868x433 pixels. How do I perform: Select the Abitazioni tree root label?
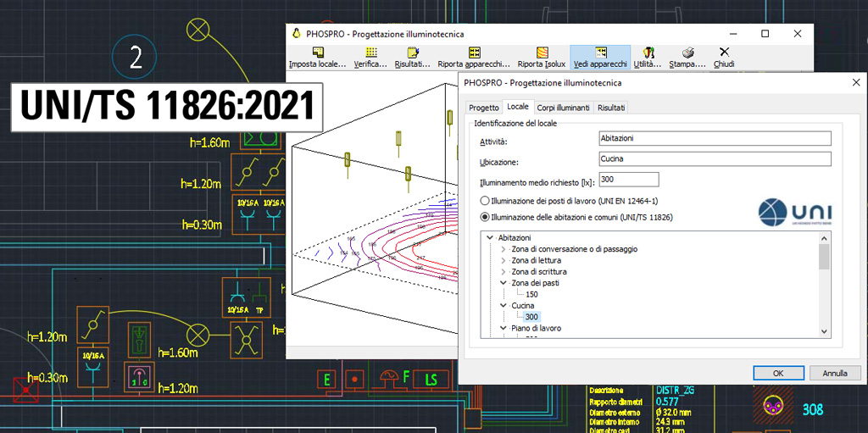[515, 237]
